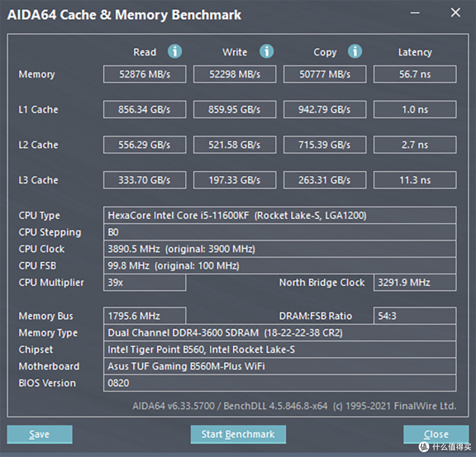The height and width of the screenshot is (457, 476).
Task: Click the Write column header
Action: coord(234,52)
